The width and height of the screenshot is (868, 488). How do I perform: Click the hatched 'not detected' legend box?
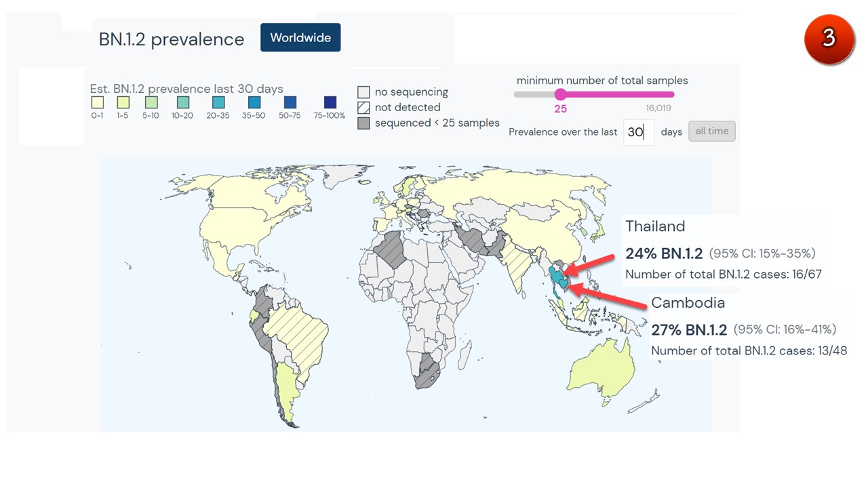pos(364,108)
